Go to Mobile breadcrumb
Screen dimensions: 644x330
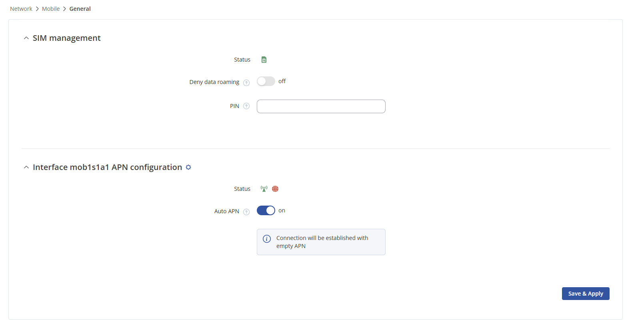point(51,9)
